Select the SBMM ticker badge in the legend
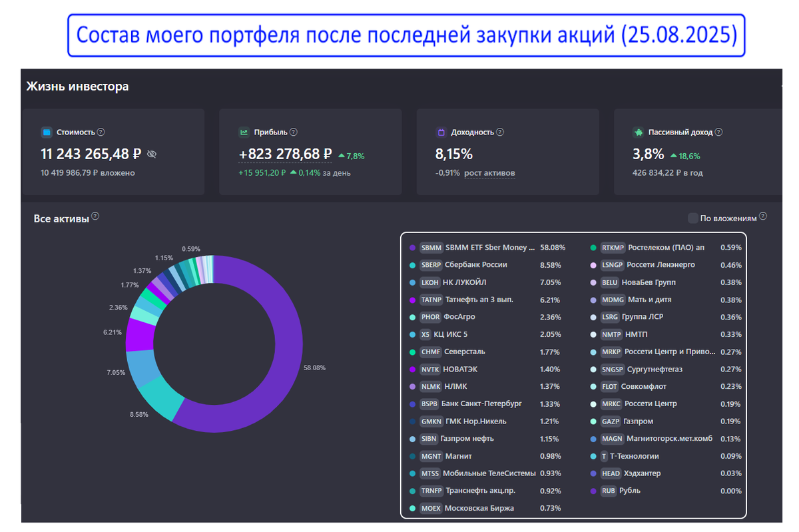 click(x=431, y=248)
